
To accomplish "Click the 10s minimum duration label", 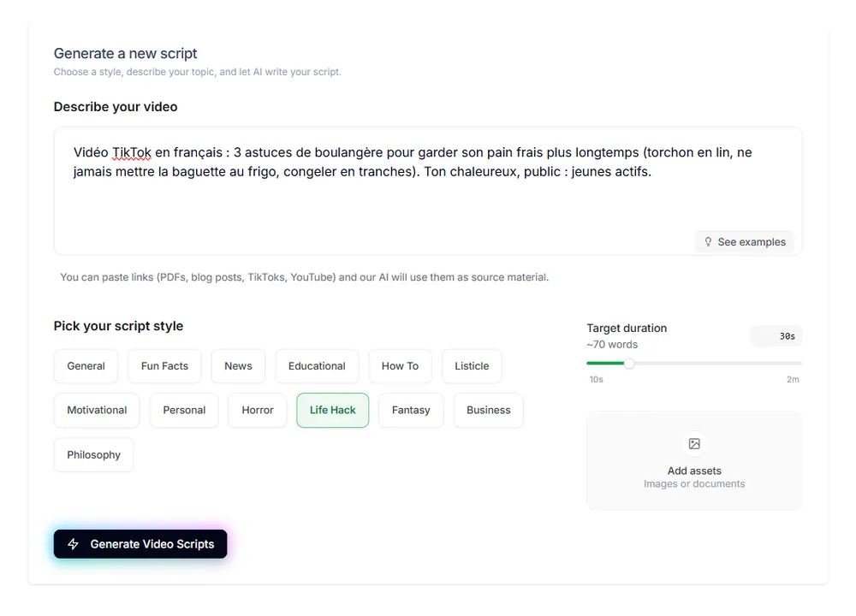I will [596, 379].
